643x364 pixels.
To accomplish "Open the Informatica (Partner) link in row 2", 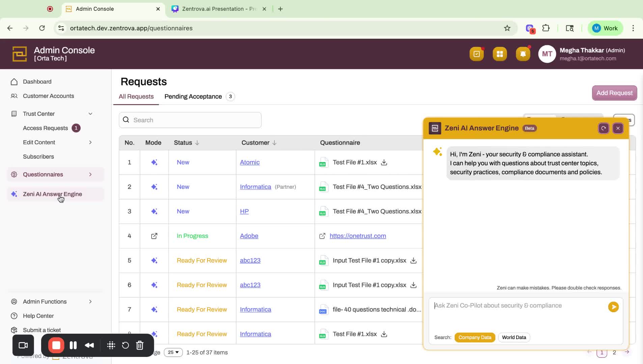I will pos(255,187).
